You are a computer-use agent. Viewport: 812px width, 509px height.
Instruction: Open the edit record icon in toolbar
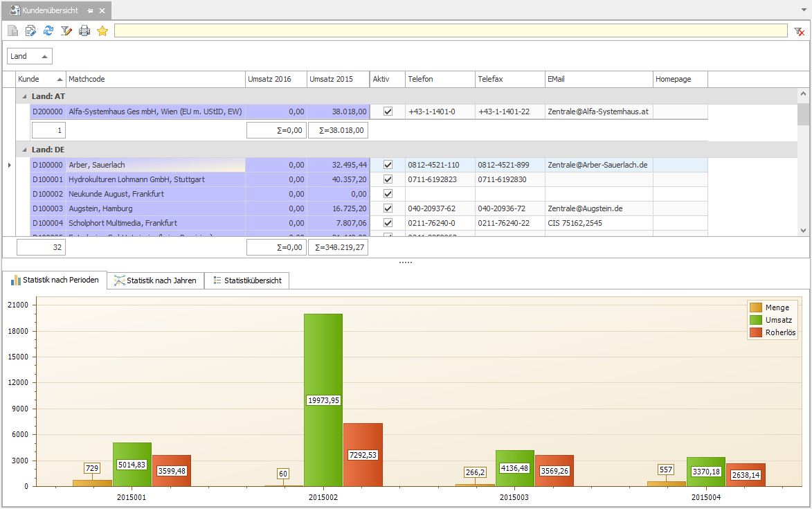coord(30,31)
